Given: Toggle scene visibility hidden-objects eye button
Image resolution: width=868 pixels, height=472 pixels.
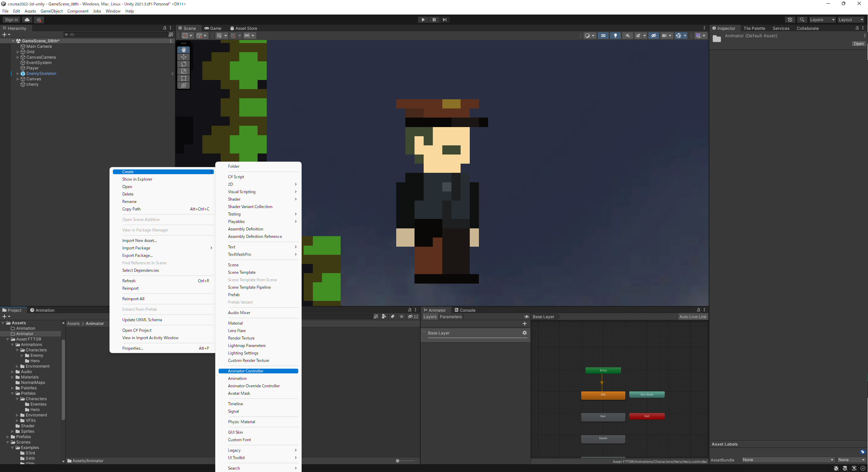Looking at the screenshot, I should point(654,36).
